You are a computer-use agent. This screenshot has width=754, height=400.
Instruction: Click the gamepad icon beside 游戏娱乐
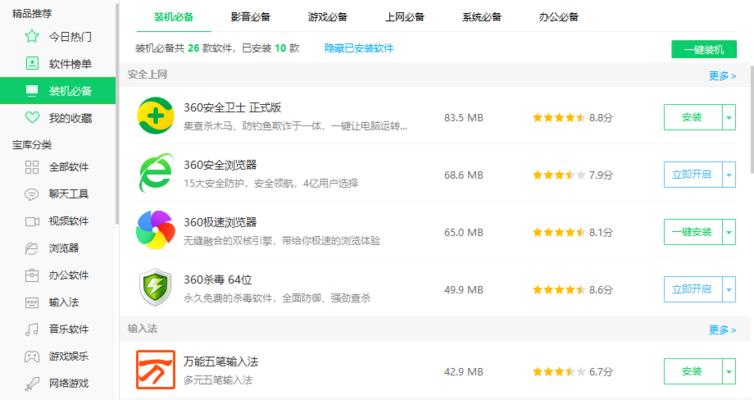(32, 356)
